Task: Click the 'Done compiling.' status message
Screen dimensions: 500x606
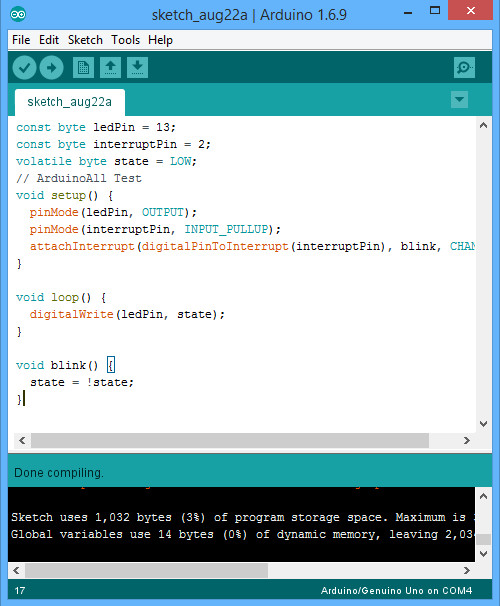Action: pyautogui.click(x=59, y=473)
